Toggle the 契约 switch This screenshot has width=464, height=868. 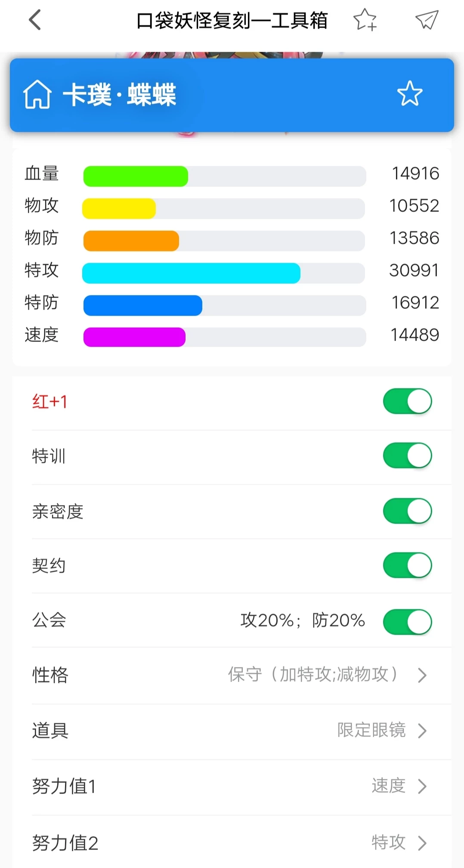[407, 565]
